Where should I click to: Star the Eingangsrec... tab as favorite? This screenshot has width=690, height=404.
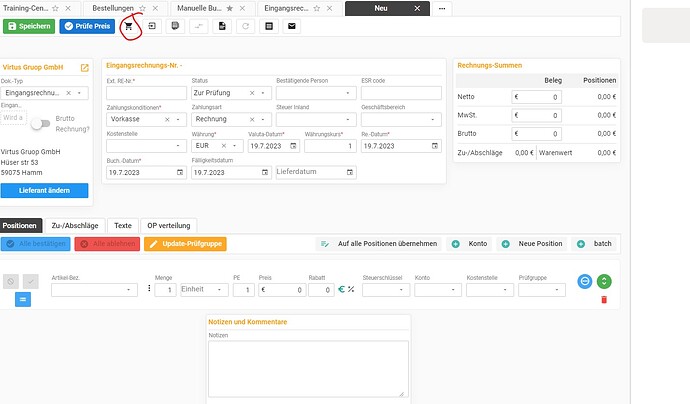(316, 8)
